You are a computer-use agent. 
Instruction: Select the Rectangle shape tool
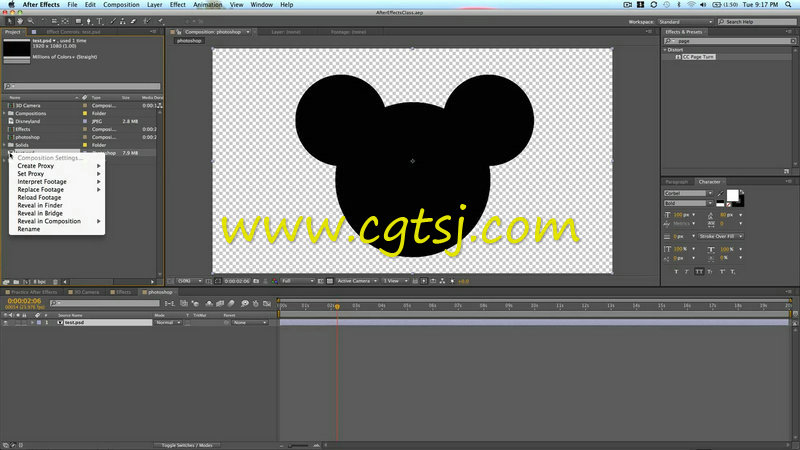(x=79, y=21)
